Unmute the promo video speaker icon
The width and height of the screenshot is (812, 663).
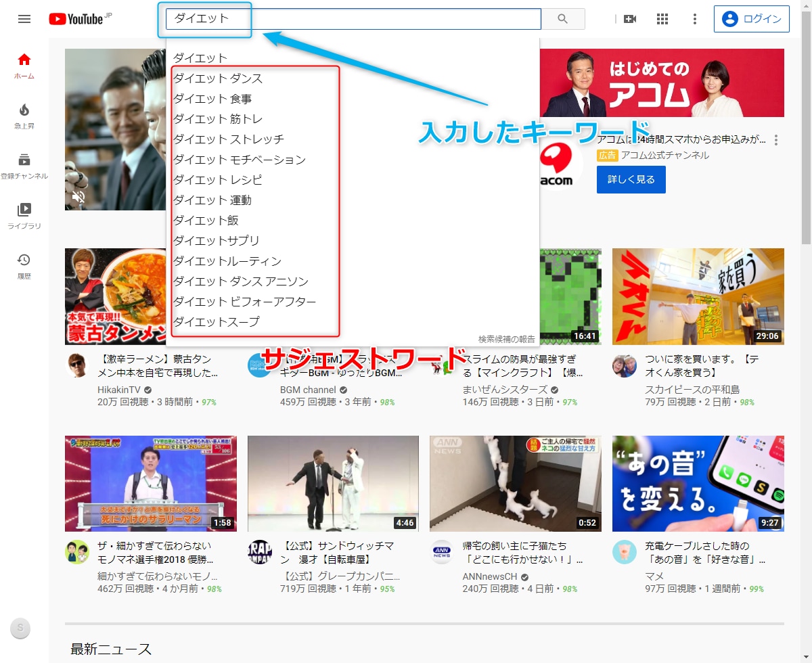(79, 197)
